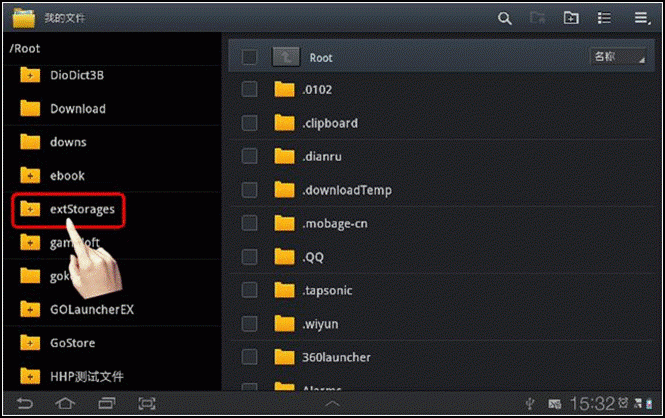
Task: Check the box next to .0102 folder
Action: click(x=249, y=89)
